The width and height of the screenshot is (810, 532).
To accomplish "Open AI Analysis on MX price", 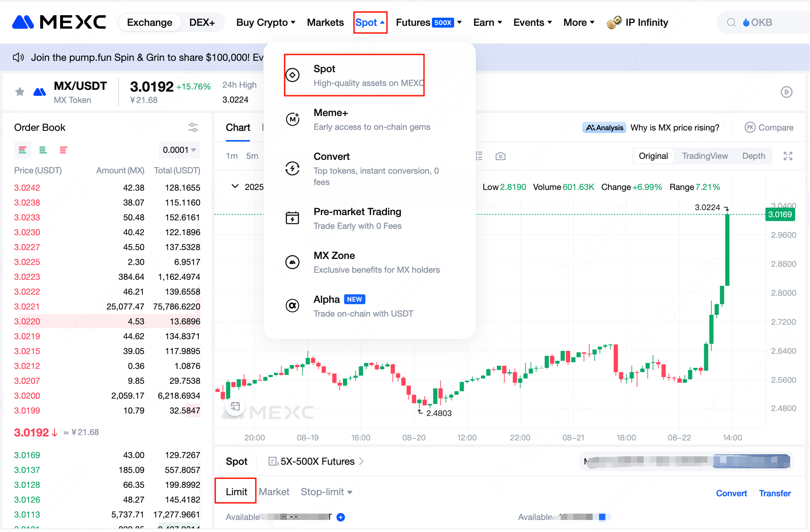I will pyautogui.click(x=604, y=127).
